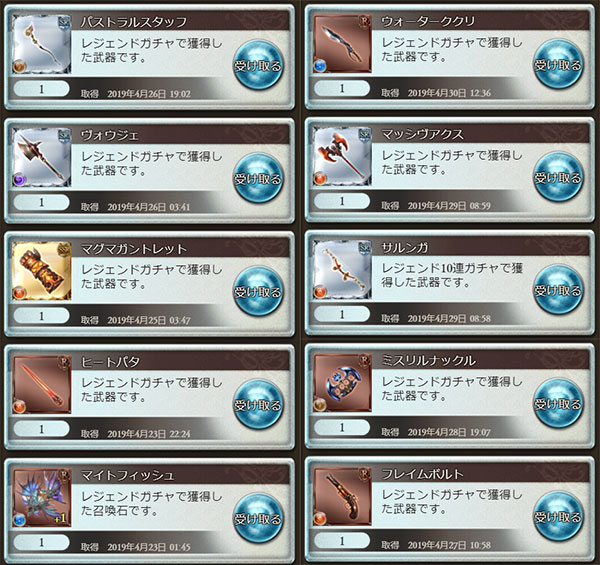Click the ヒートパタ sword icon
Image resolution: width=600 pixels, height=565 pixels.
pyautogui.click(x=41, y=384)
